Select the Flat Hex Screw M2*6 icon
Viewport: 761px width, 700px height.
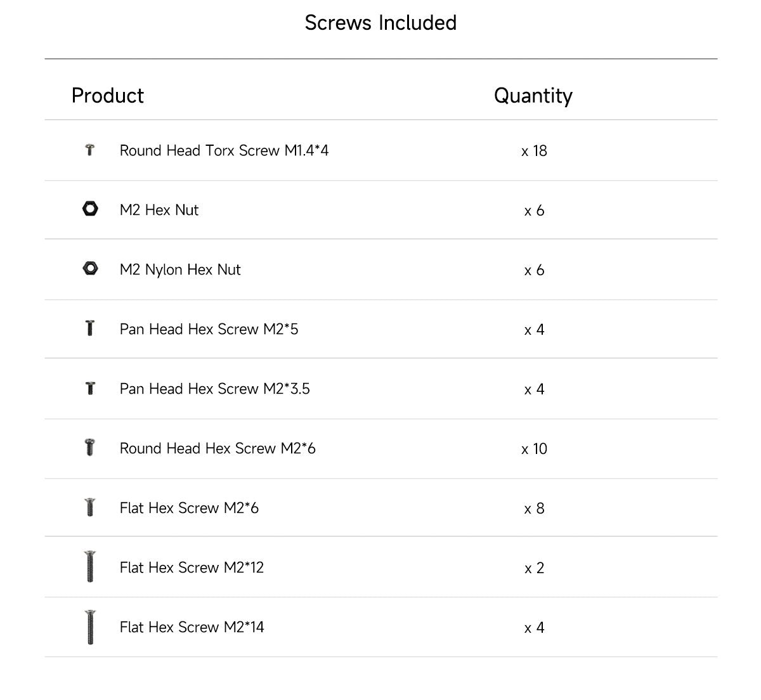click(90, 507)
